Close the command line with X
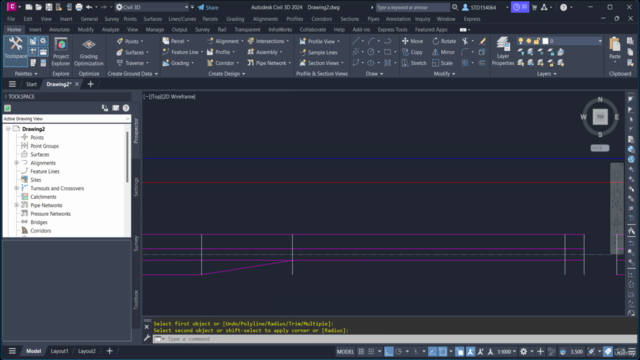 point(147,327)
